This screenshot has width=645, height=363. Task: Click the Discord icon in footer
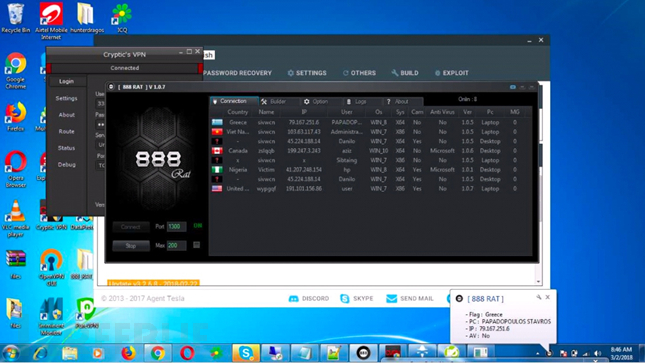pos(293,299)
